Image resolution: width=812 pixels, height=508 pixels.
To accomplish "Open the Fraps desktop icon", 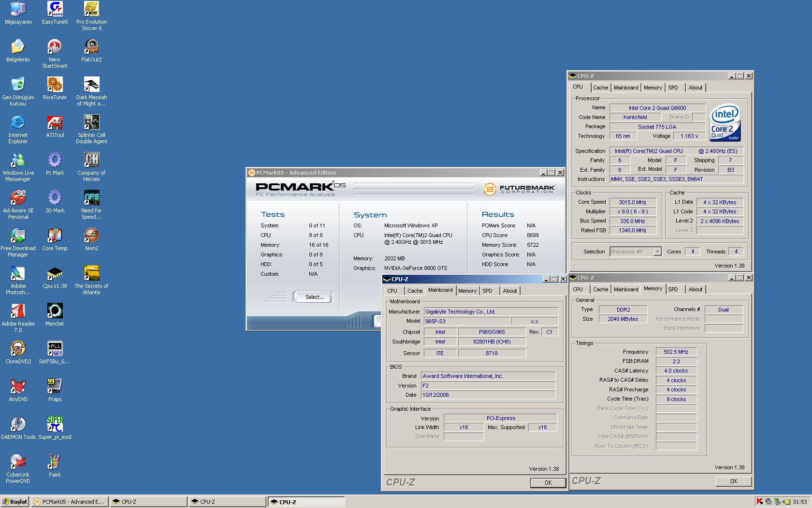I will click(55, 390).
